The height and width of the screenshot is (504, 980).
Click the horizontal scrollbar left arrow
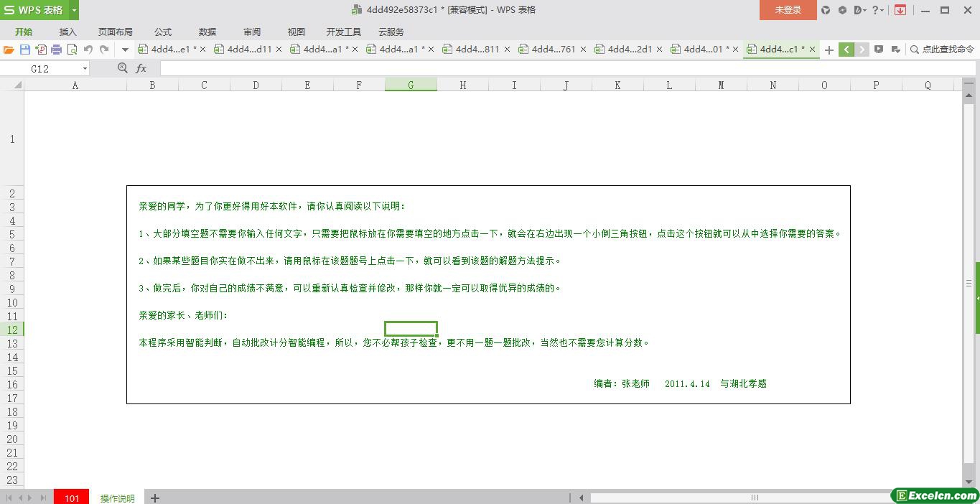pyautogui.click(x=581, y=498)
